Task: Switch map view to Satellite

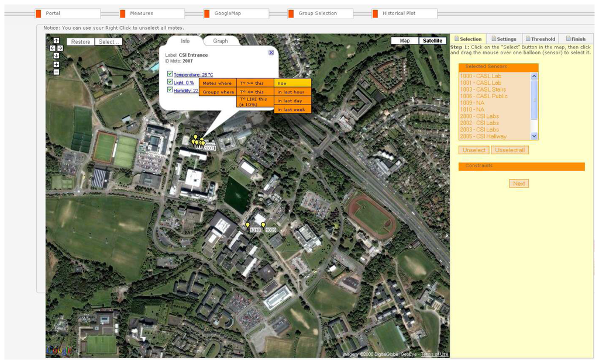Action: coord(432,40)
